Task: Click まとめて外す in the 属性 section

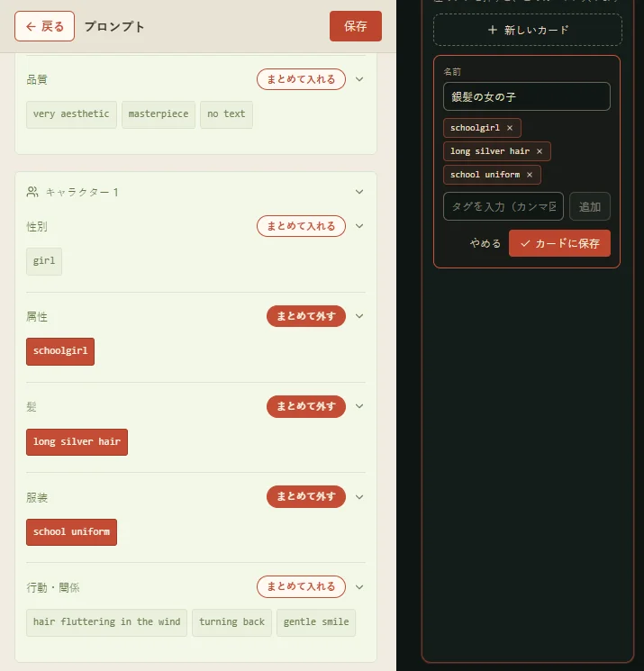Action: (306, 316)
